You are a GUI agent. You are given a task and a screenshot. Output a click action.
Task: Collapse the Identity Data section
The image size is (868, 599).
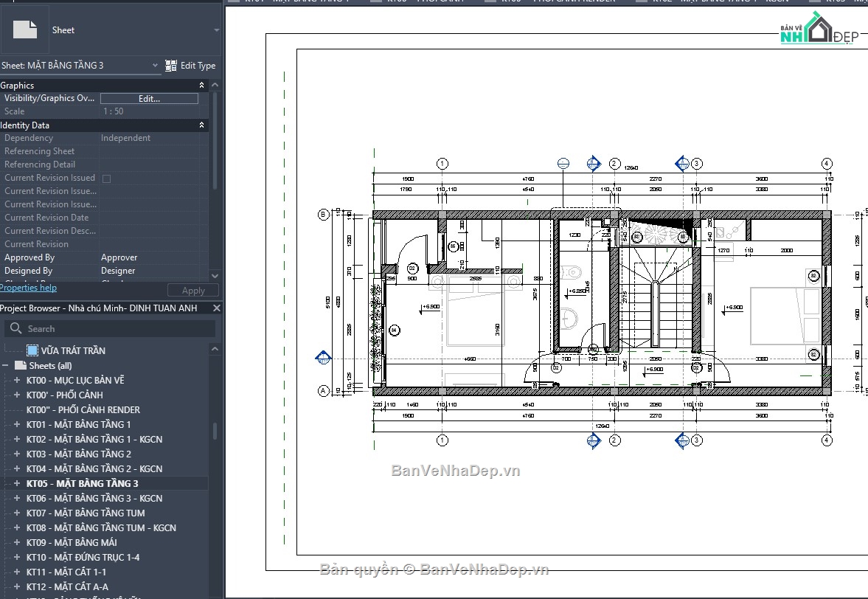(201, 125)
